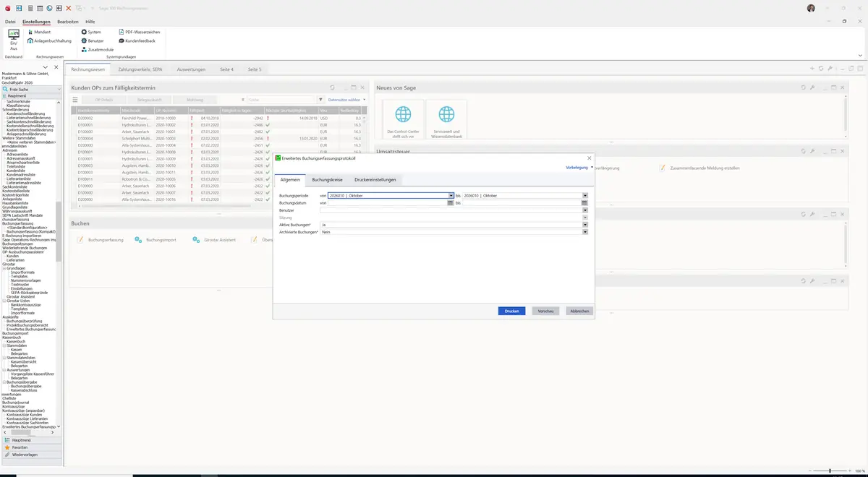Click the Drucken button
This screenshot has width=868, height=477.
511,311
